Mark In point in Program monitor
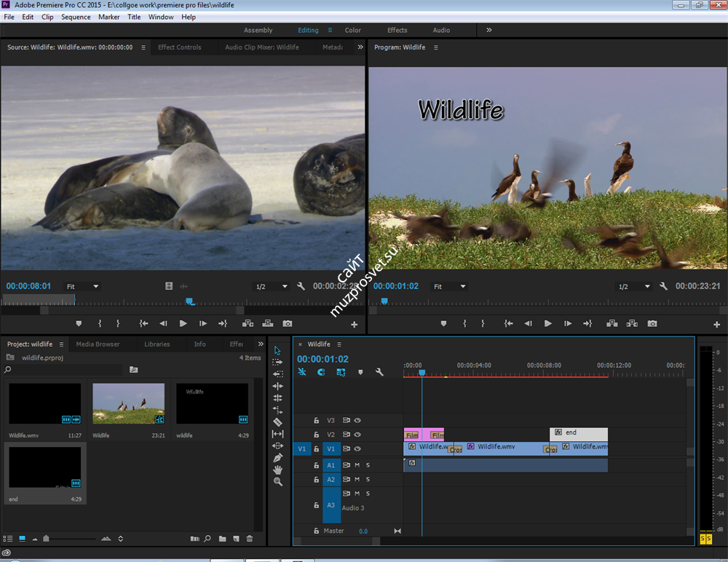This screenshot has width=728, height=562. [464, 323]
